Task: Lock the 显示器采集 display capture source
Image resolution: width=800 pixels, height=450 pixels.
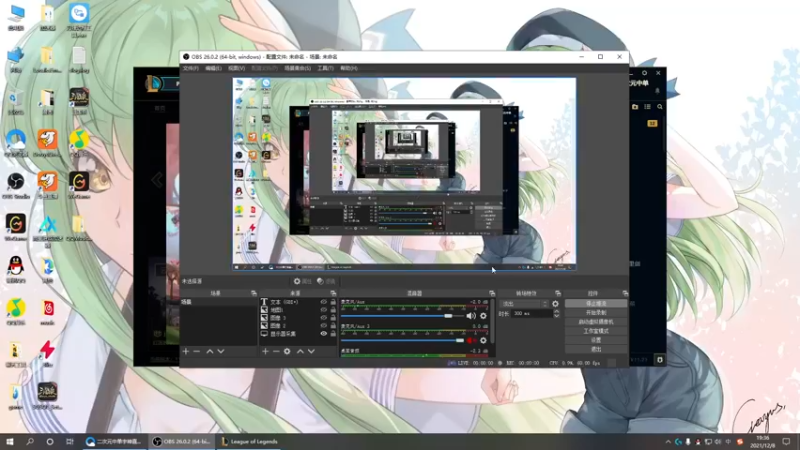Action: (333, 334)
